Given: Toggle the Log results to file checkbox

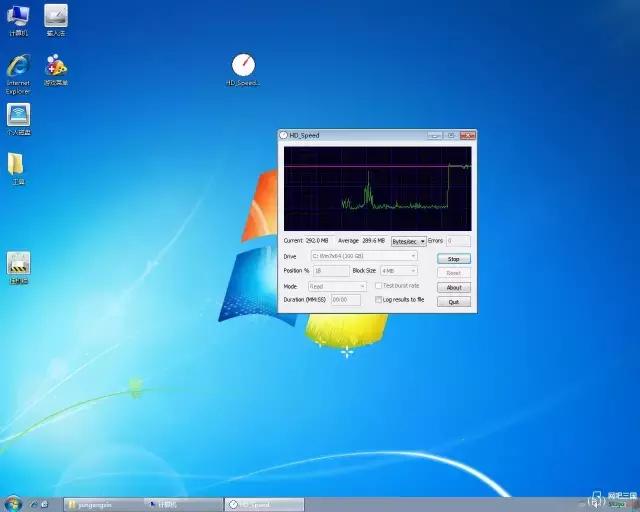Looking at the screenshot, I should pos(378,299).
